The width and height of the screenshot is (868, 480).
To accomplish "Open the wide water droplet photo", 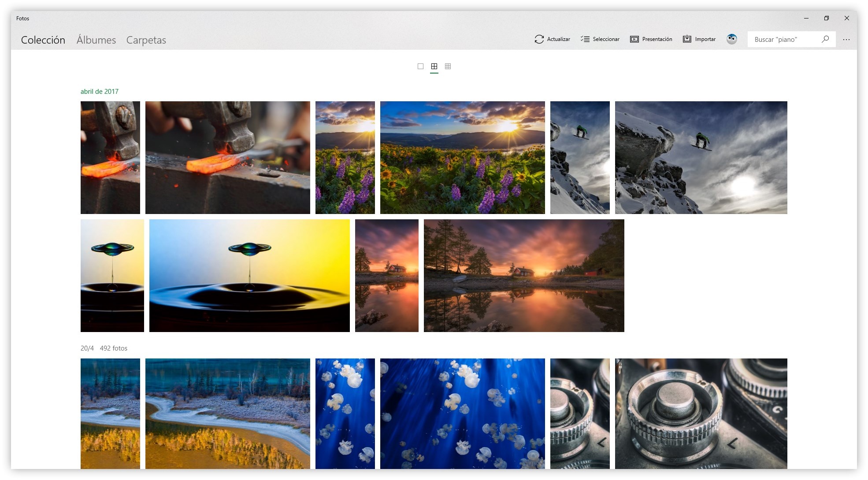I will [x=249, y=276].
